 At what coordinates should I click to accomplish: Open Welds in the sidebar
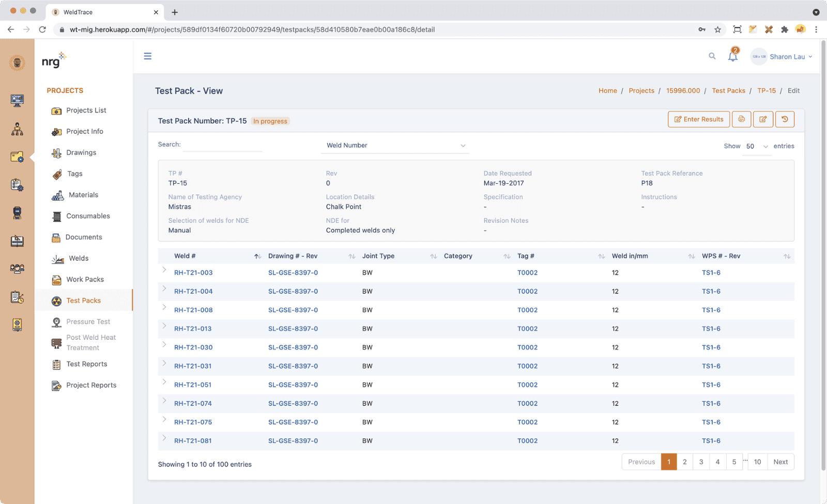[x=79, y=258]
